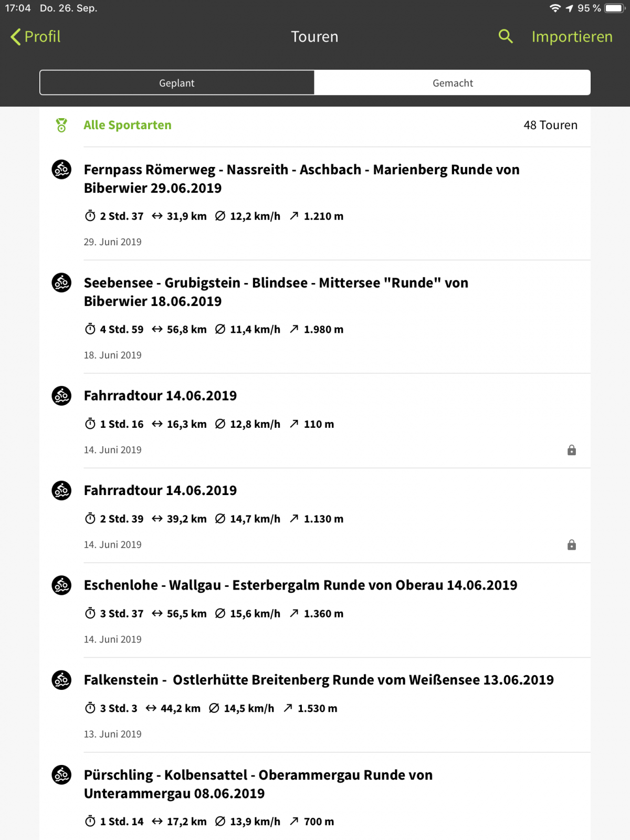Image resolution: width=630 pixels, height=840 pixels.
Task: Tap bike icon of Seebensee Grubigstein tour
Action: [x=61, y=282]
